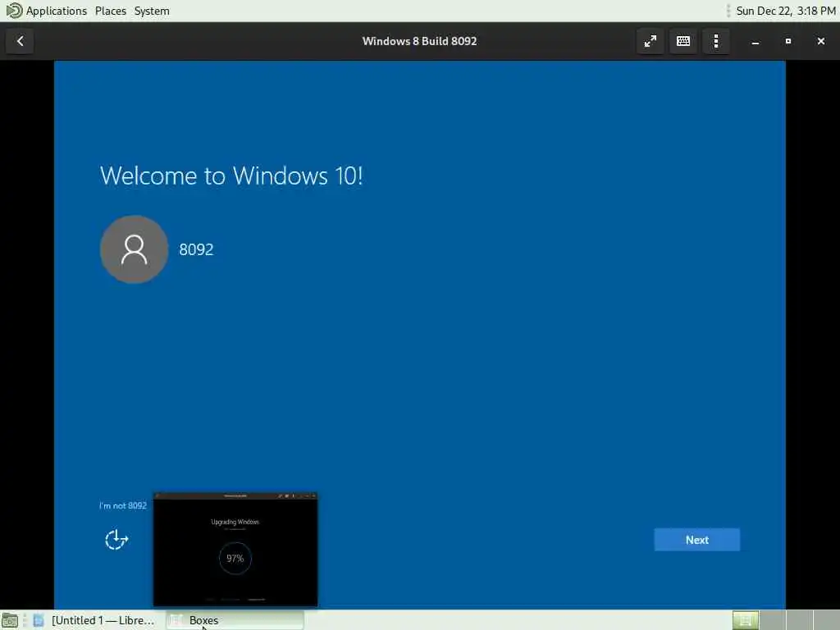Select the green workspace switcher cell

[x=745, y=620]
